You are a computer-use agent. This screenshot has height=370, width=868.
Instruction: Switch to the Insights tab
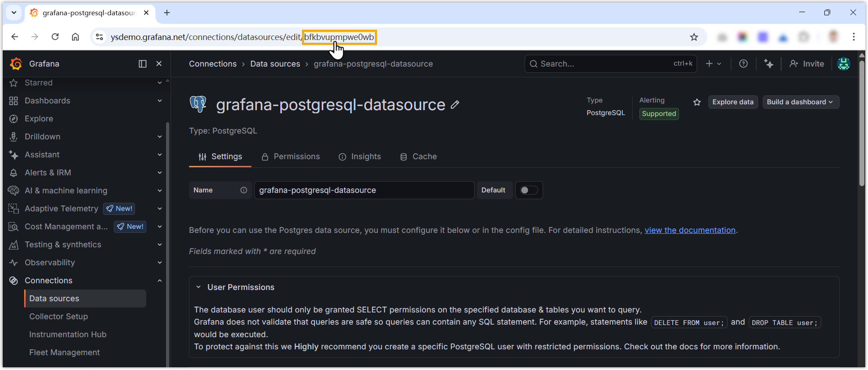point(360,156)
